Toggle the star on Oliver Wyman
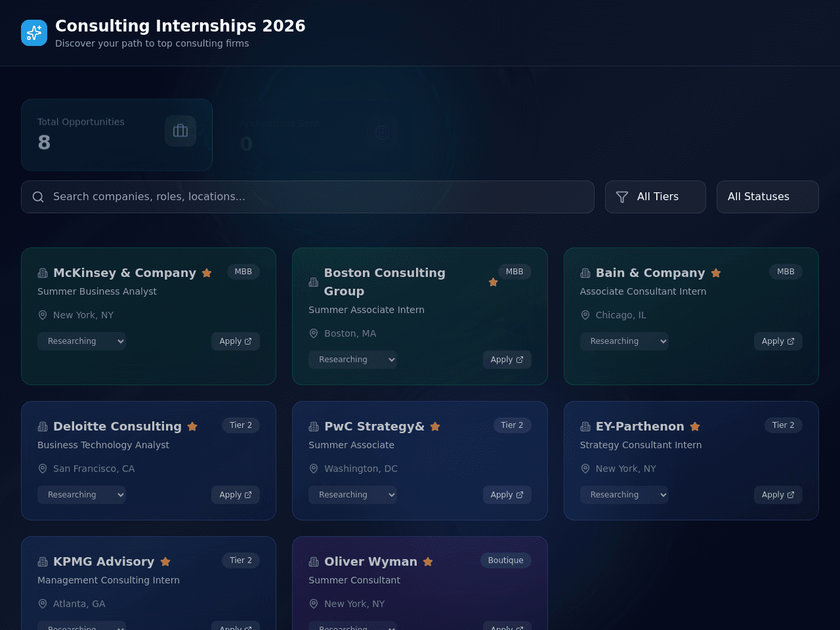Image resolution: width=840 pixels, height=630 pixels. [x=428, y=562]
